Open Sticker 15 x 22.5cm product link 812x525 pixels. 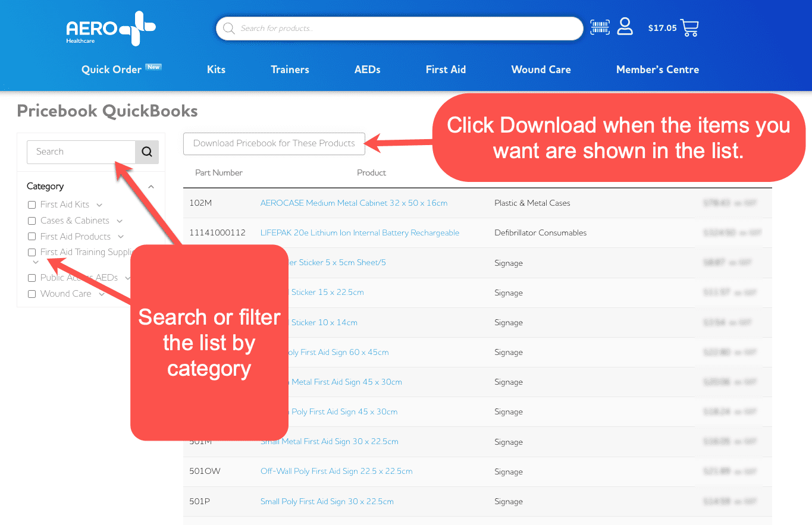pos(326,292)
